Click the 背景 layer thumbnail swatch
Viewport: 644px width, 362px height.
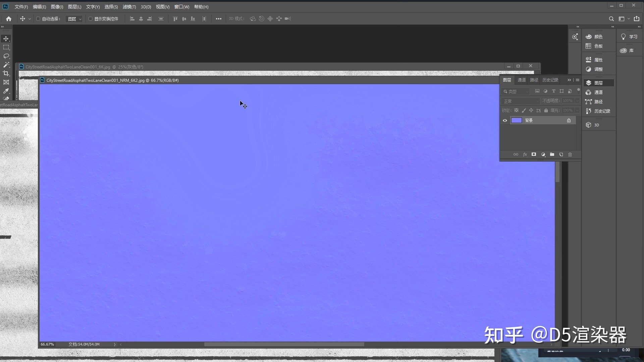[516, 120]
